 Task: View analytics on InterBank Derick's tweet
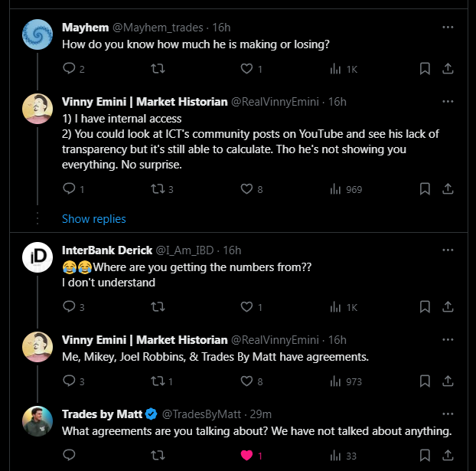335,307
